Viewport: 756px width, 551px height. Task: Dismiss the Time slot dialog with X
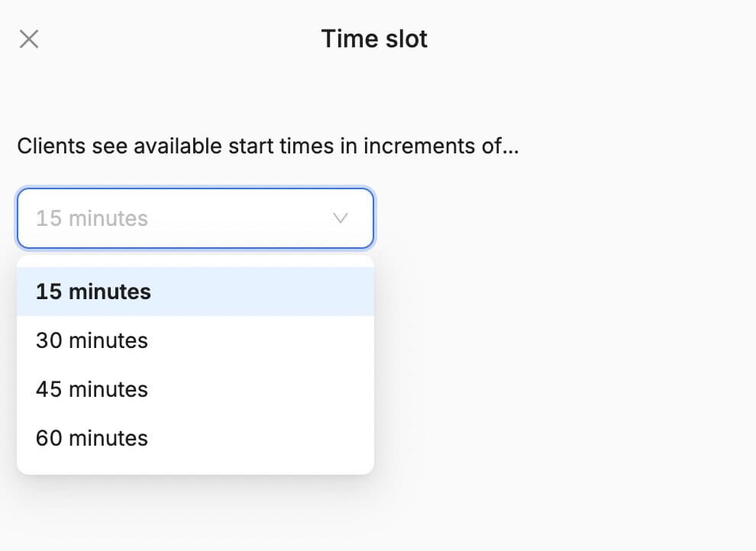coord(29,39)
